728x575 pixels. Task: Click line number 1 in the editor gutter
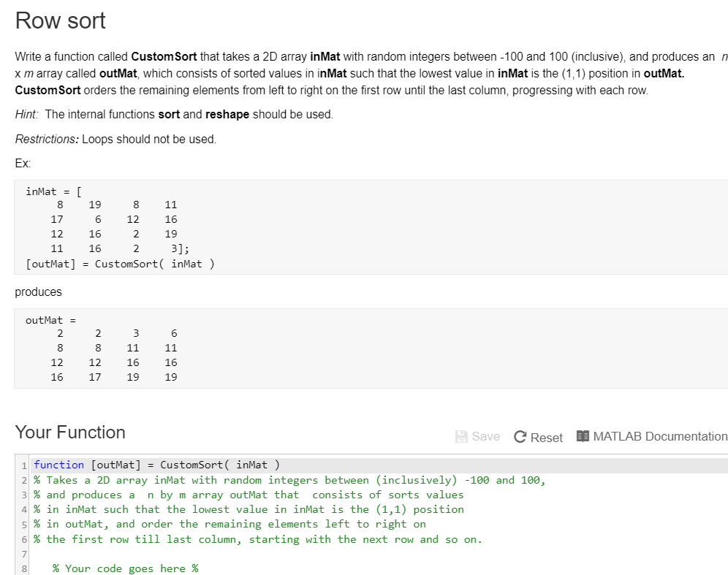click(24, 465)
